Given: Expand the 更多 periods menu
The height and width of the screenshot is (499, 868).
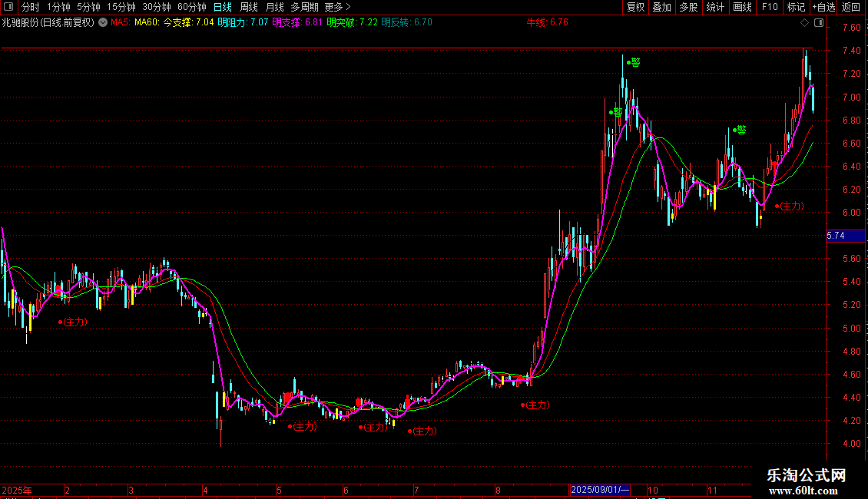Looking at the screenshot, I should [x=338, y=7].
